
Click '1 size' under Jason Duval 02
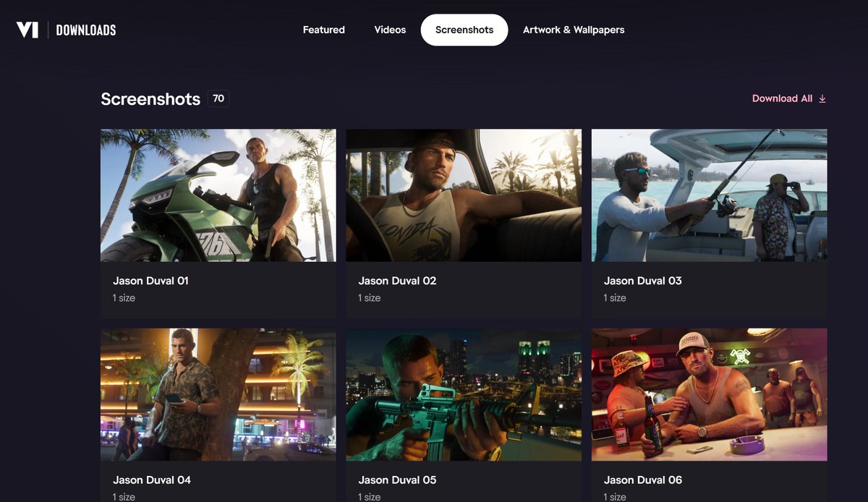(370, 298)
